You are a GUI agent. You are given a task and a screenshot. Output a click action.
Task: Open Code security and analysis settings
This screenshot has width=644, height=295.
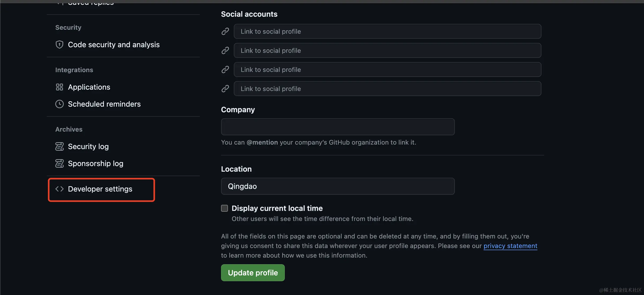pyautogui.click(x=114, y=45)
